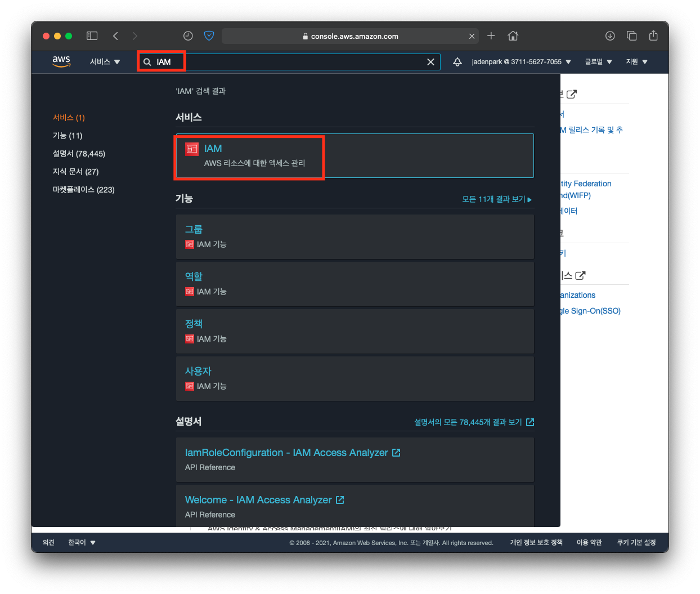Click the IAM icon under 역할
This screenshot has height=594, width=700.
[x=190, y=292]
